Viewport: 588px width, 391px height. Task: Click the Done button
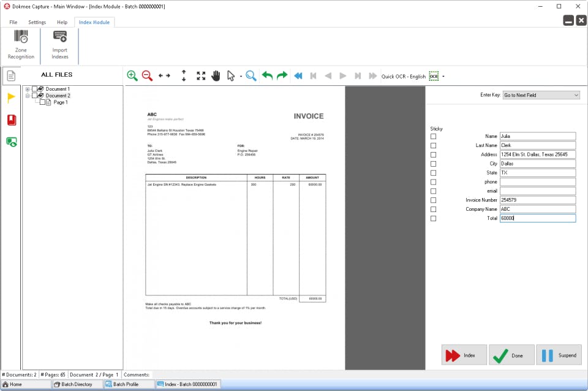pyautogui.click(x=511, y=355)
